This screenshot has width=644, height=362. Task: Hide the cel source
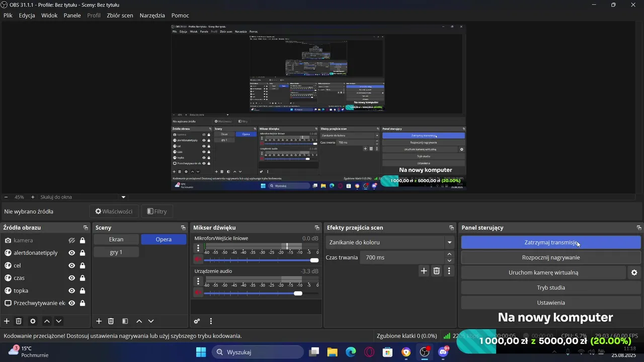(72, 265)
